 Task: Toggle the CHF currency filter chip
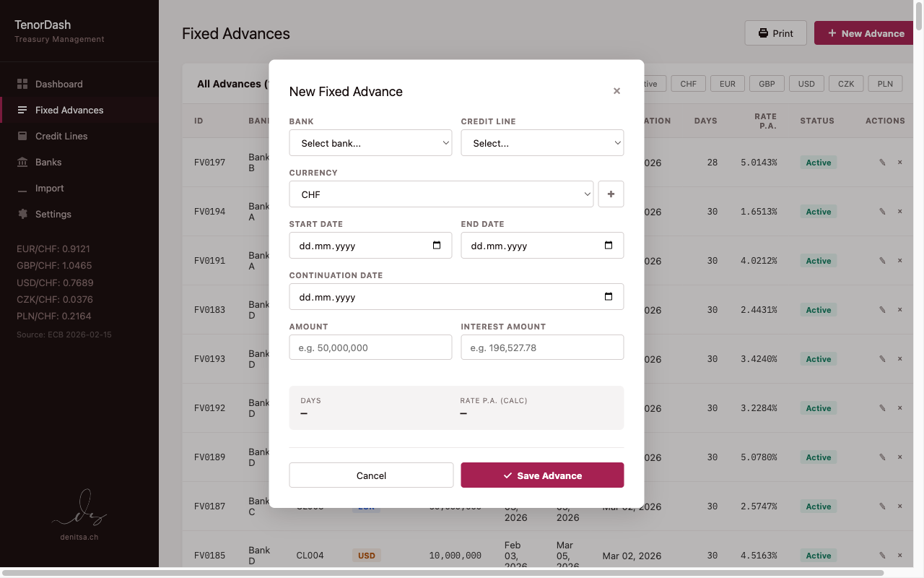click(688, 83)
